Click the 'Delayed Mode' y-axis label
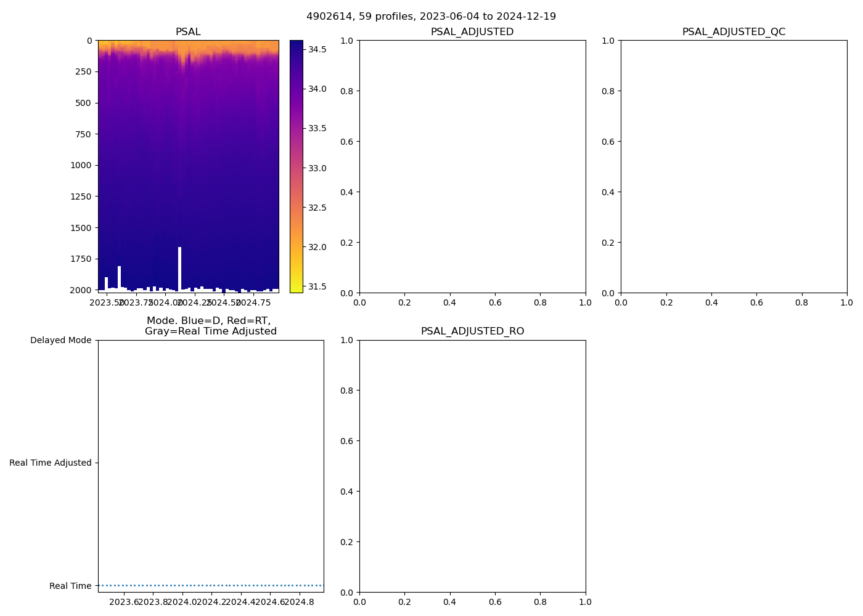The image size is (863, 616). pyautogui.click(x=60, y=341)
